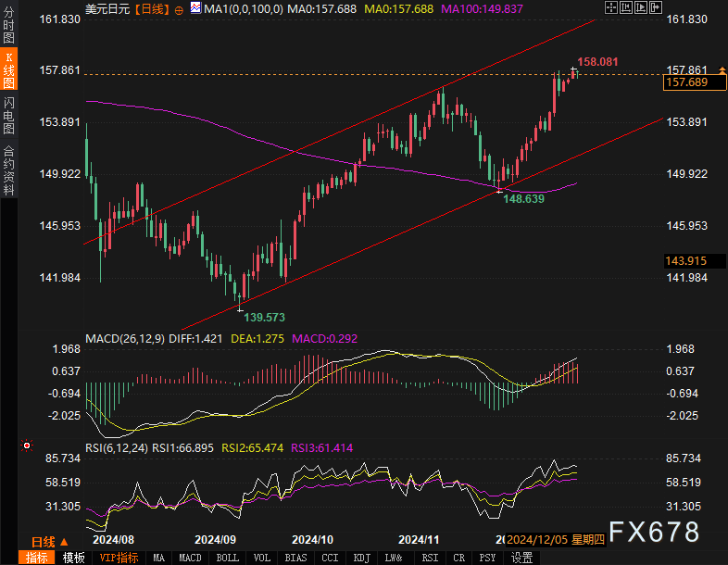The image size is (728, 565).
Task: Apply the BOLL indicator button
Action: (x=228, y=558)
